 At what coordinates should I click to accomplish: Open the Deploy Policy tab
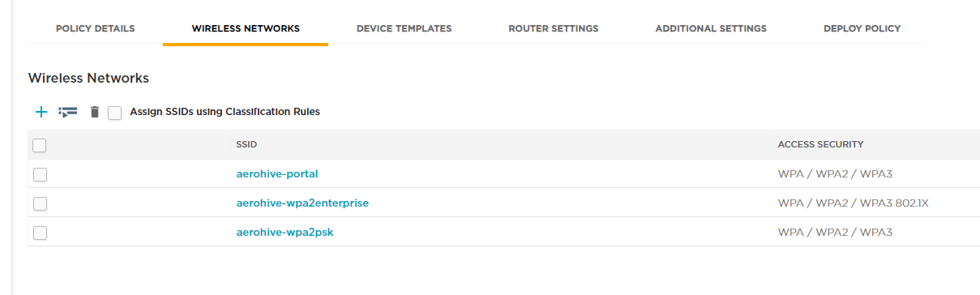click(862, 28)
